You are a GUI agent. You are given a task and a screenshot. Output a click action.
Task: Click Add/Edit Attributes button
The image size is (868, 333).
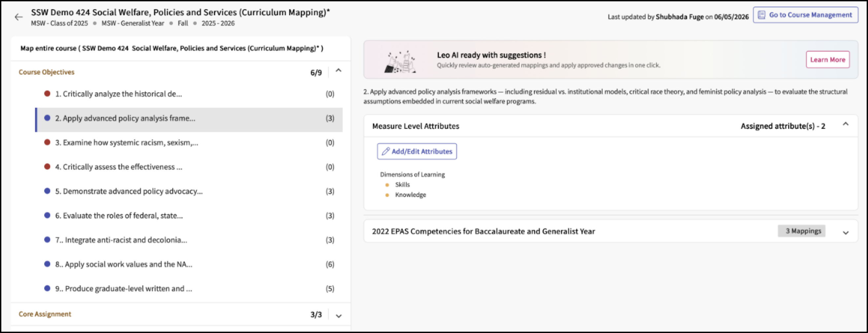pos(417,152)
